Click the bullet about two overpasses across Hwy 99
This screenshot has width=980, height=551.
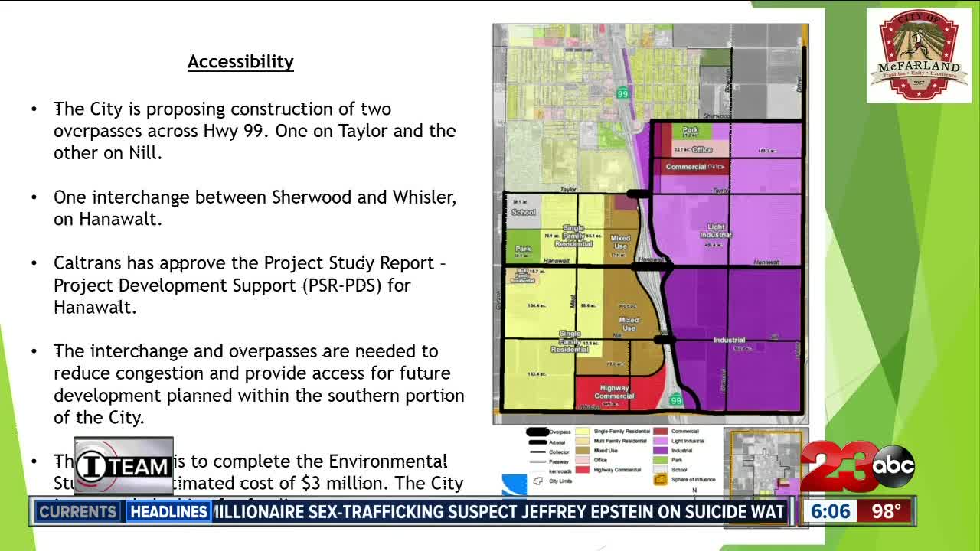point(254,131)
